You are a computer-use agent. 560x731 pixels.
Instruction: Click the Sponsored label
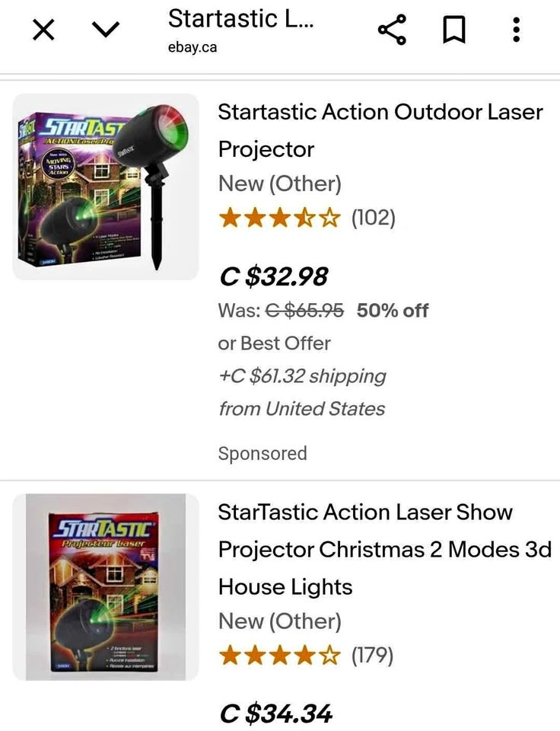[262, 454]
